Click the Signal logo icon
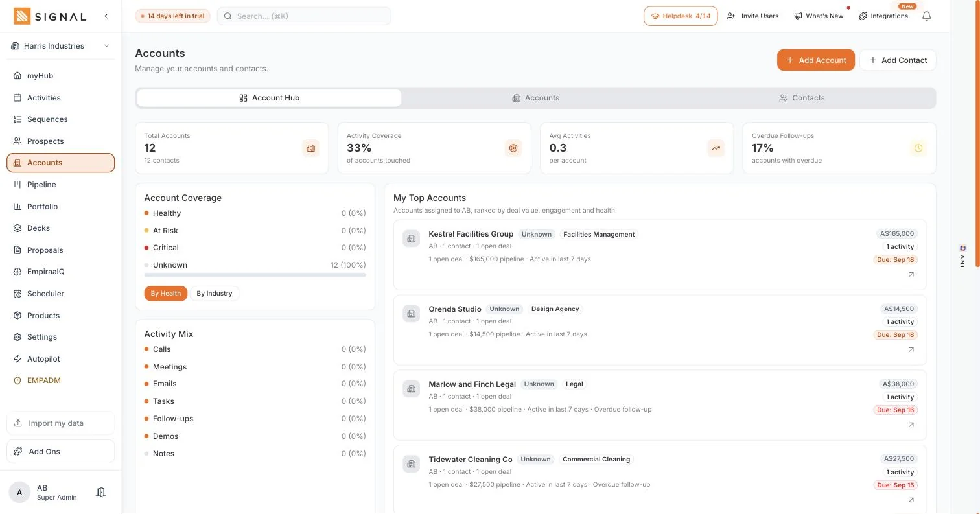980x514 pixels. coord(22,16)
